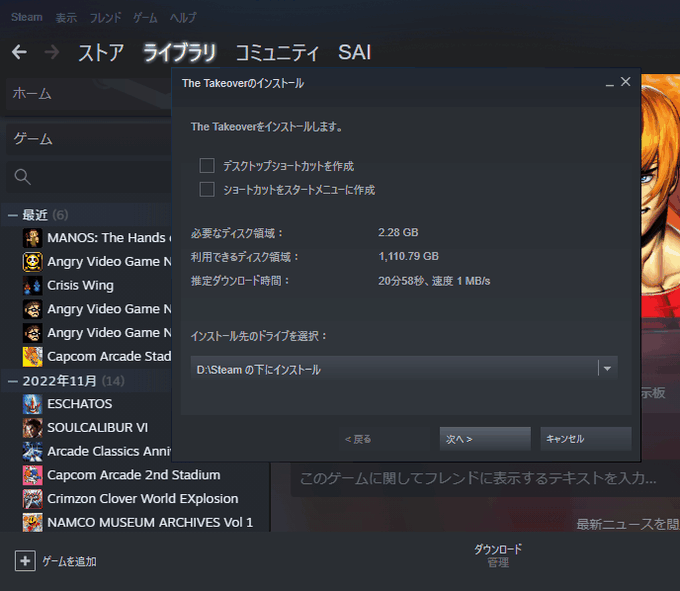Select SOULCALIBUR VI in game list

click(97, 428)
